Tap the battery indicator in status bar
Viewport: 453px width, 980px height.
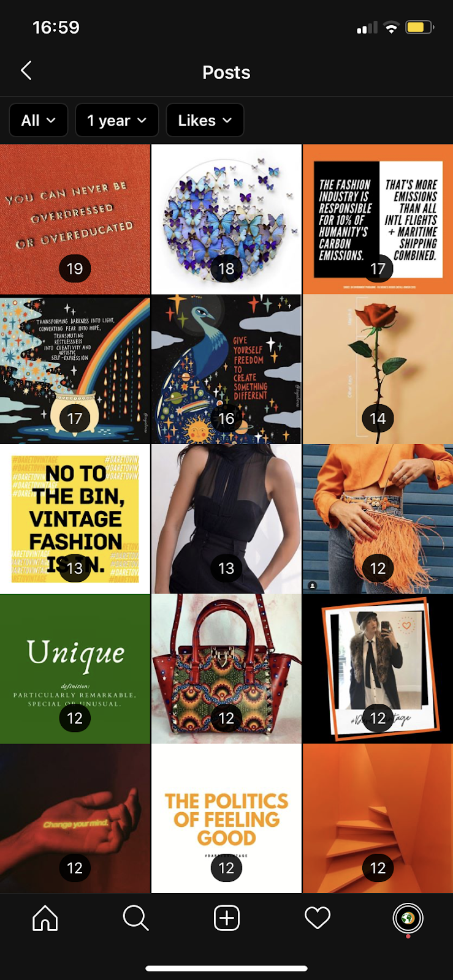click(x=420, y=28)
